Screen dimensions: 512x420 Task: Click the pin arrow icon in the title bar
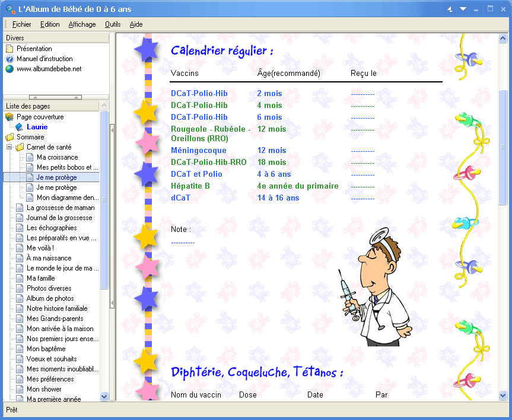click(x=449, y=8)
